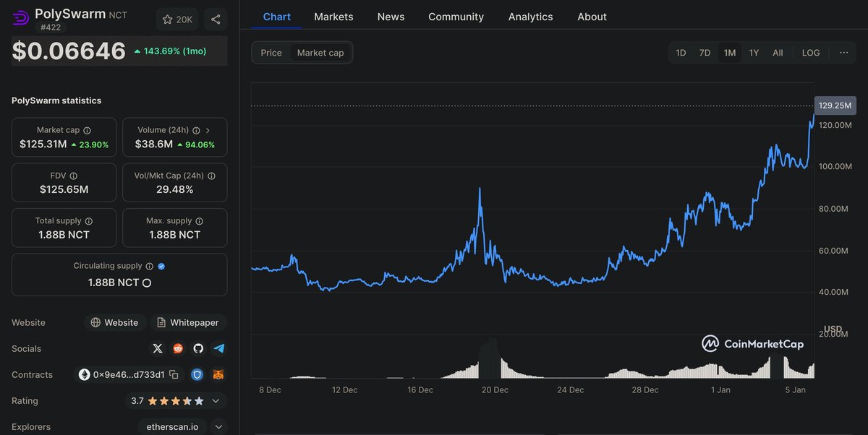
Task: Copy the contract address with copy icon
Action: click(x=174, y=374)
